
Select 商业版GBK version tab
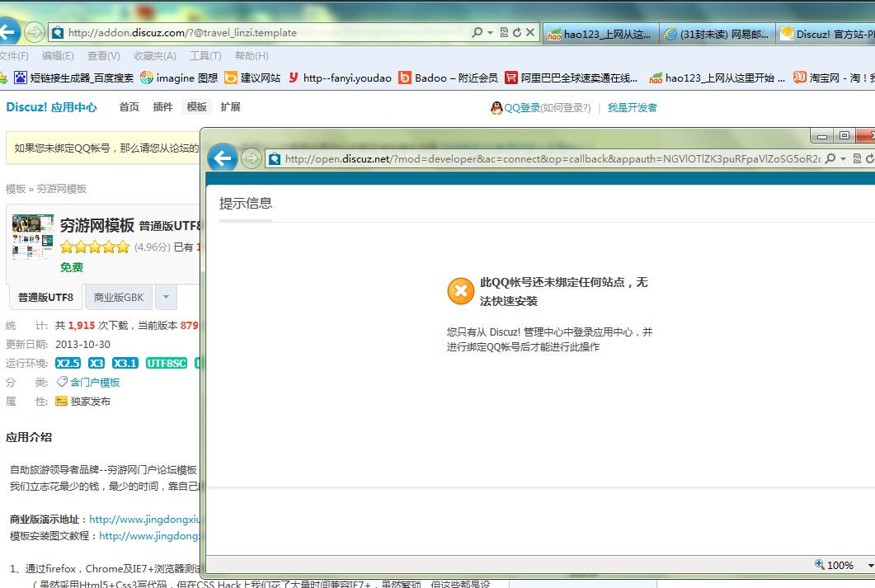(x=118, y=298)
